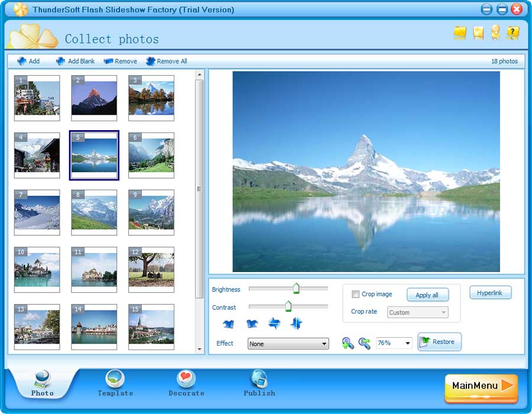This screenshot has height=414, width=532.
Task: Switch to the Template tab
Action: click(x=115, y=383)
